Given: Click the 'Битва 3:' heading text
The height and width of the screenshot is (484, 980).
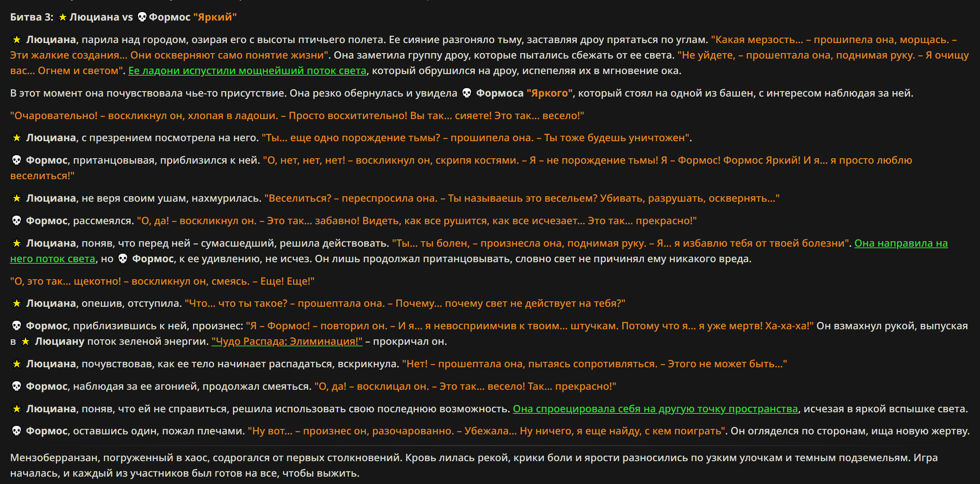Looking at the screenshot, I should tap(32, 17).
